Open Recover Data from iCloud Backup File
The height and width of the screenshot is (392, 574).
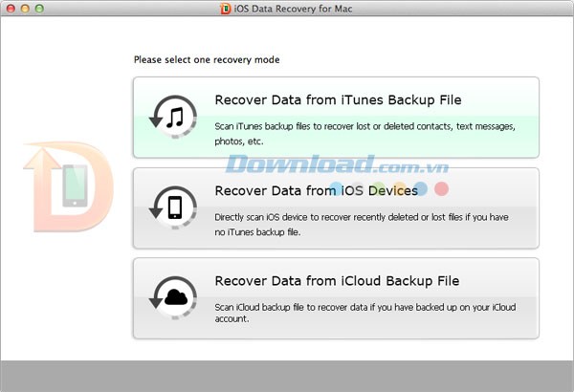click(x=337, y=280)
